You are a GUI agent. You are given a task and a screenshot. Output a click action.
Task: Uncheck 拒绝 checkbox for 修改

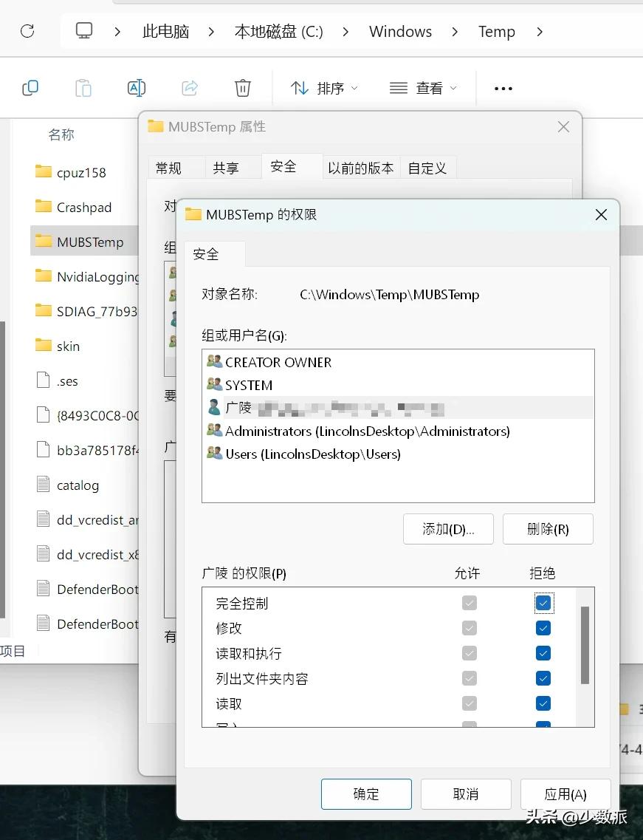tap(543, 628)
